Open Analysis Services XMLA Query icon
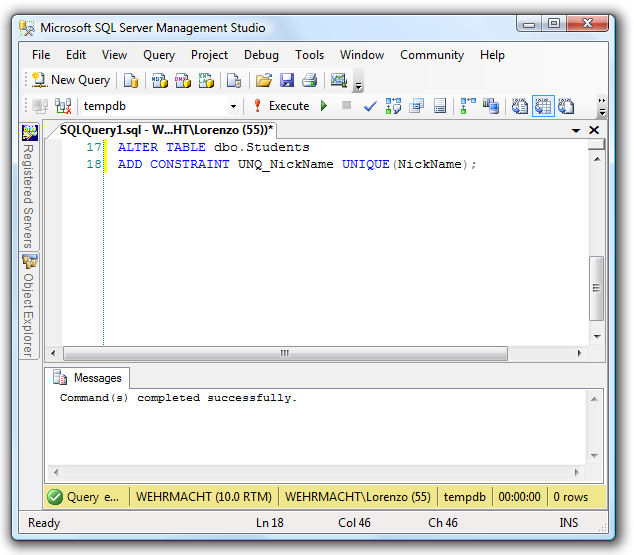The height and width of the screenshot is (555, 634). 206,80
